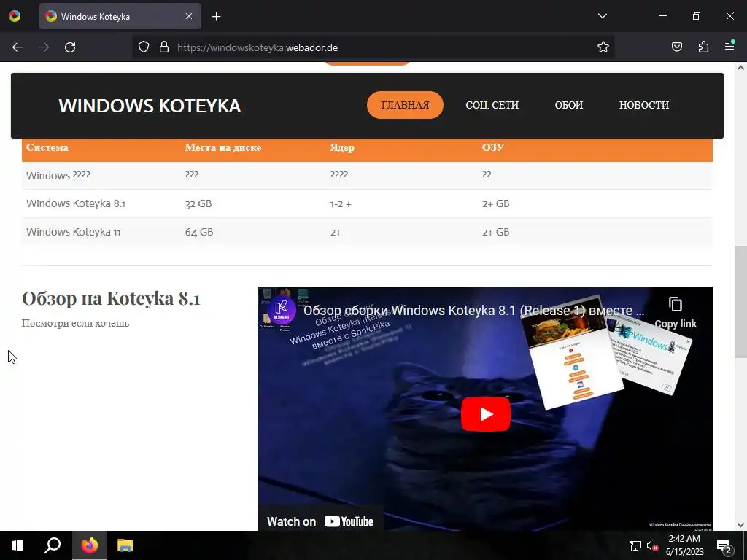This screenshot has width=747, height=560.
Task: Close the Windows Koteyka tab
Action: coord(189,16)
